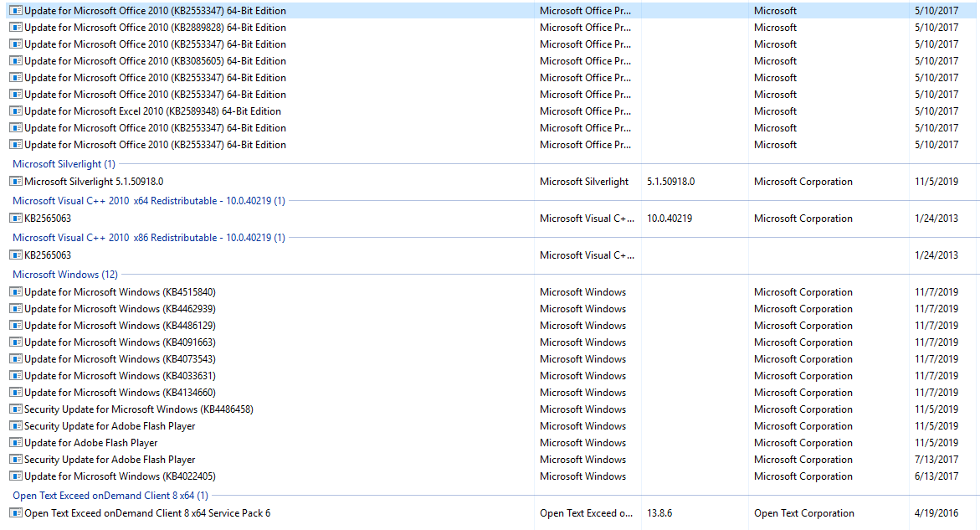Click the icon for Windows update KB4073543

click(16, 358)
